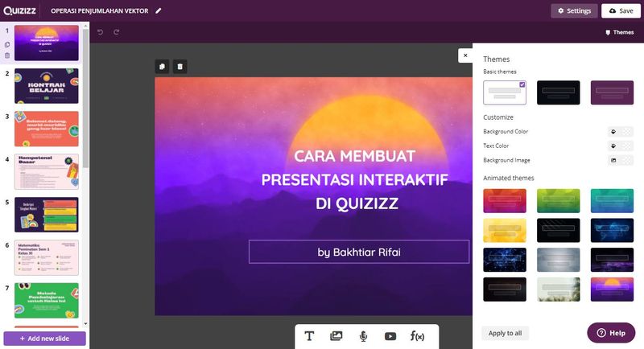Select the palm tree animated theme
The image size is (644, 349).
tap(558, 289)
